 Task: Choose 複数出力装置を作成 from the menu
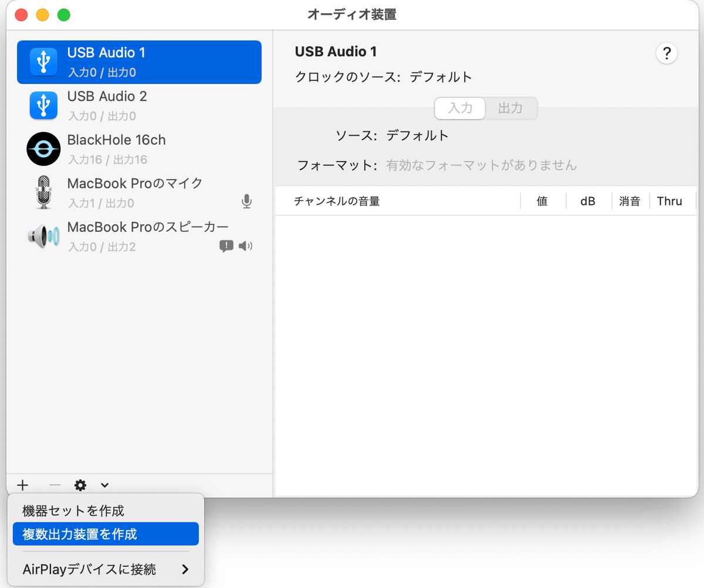coord(106,534)
